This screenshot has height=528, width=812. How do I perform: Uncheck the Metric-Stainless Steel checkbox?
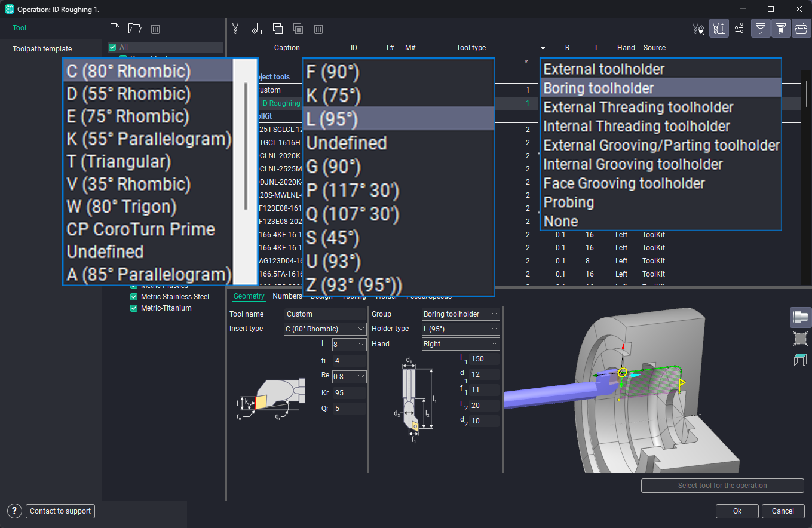coord(134,296)
